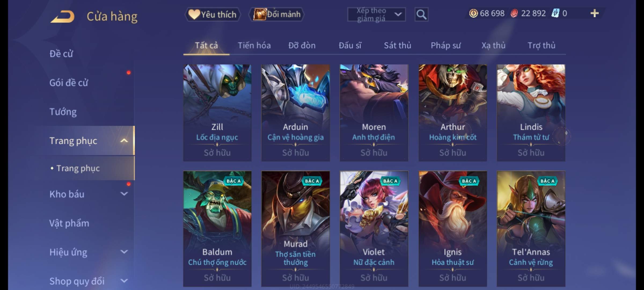644x290 pixels.
Task: Tap the plus icon to add currency
Action: click(595, 13)
